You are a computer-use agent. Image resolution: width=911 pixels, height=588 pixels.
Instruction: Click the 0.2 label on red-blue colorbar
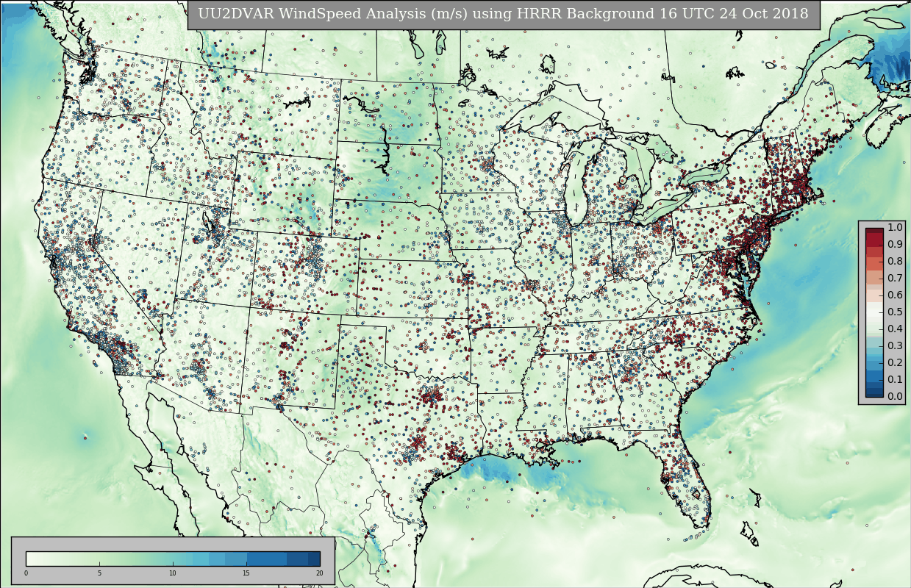coord(895,362)
